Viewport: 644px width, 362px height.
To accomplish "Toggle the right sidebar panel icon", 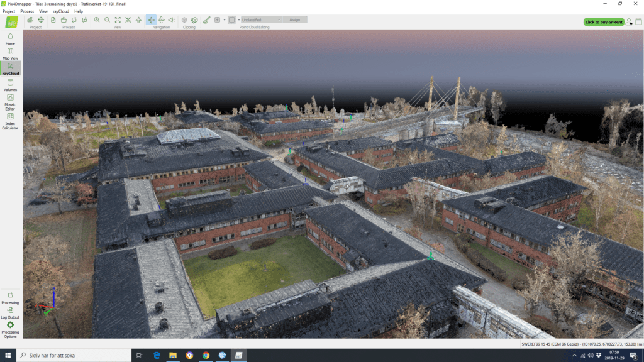I will click(x=639, y=22).
